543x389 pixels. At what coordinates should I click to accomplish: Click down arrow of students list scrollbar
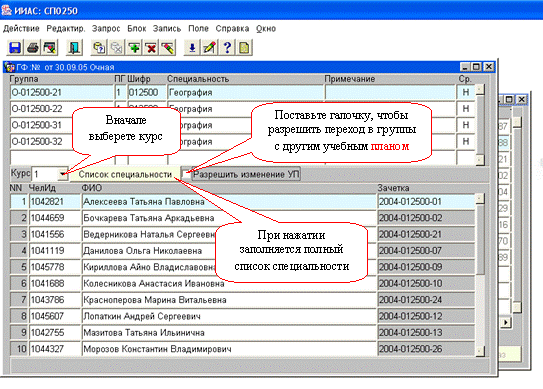coord(480,351)
